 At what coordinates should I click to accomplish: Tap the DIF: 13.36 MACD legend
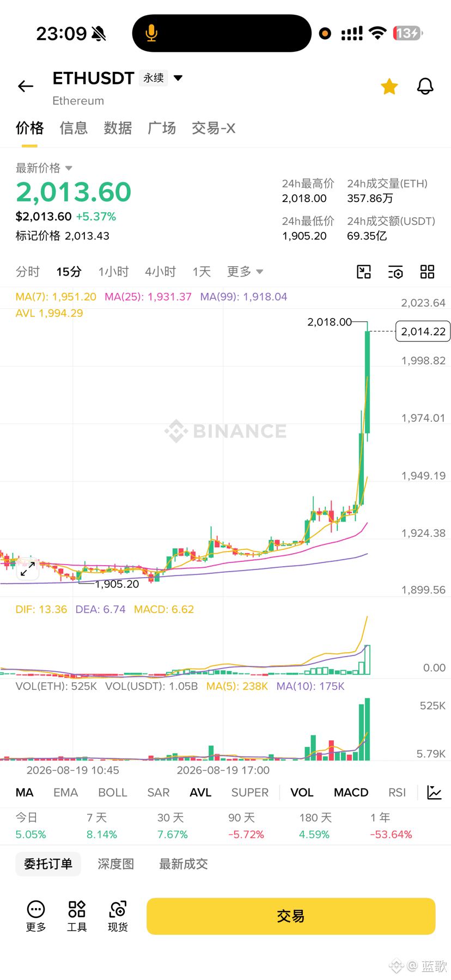41,609
